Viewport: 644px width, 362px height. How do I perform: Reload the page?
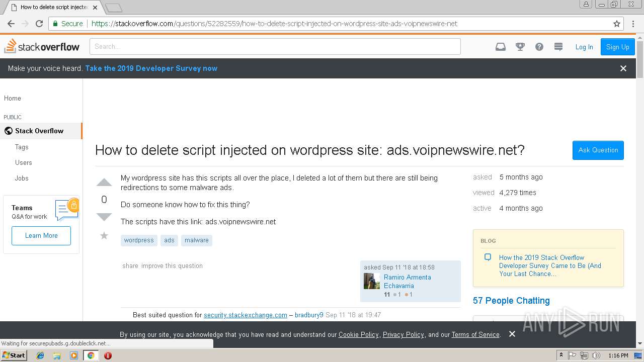[39, 24]
